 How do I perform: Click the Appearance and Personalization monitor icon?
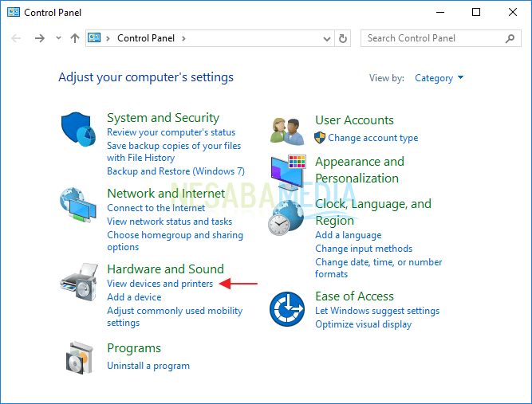(x=289, y=172)
